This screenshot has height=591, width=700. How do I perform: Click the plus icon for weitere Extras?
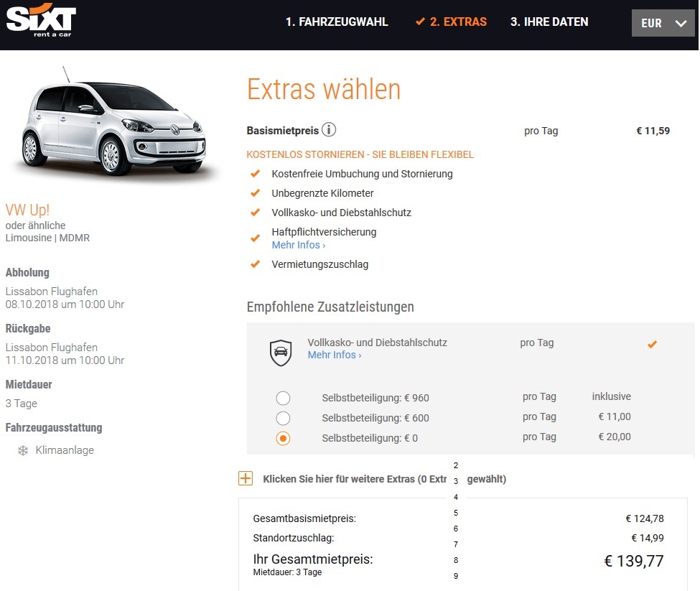pos(246,478)
